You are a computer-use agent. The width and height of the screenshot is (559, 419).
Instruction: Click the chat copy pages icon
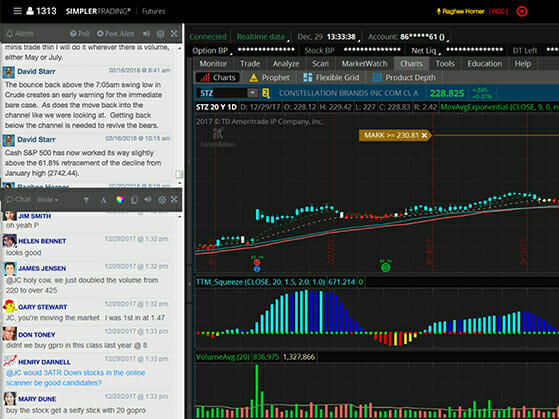(x=134, y=200)
